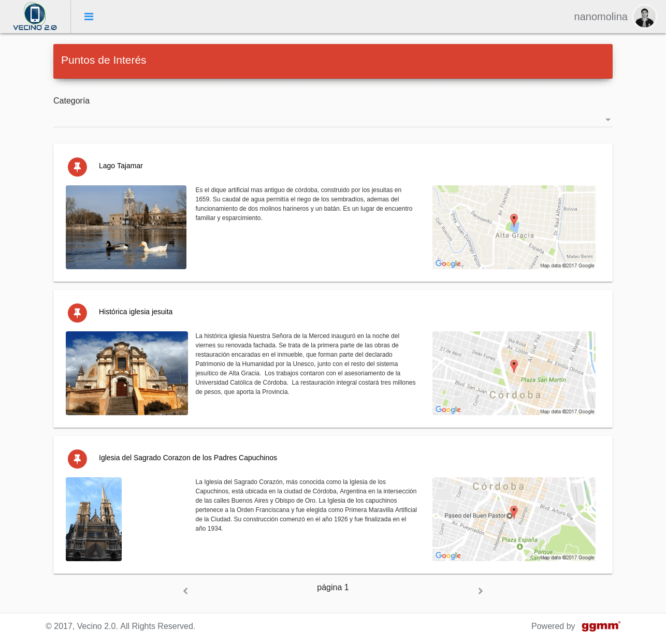Click the pin icon for Iglesia del Sagrado Corazon
666x644 pixels.
[77, 459]
